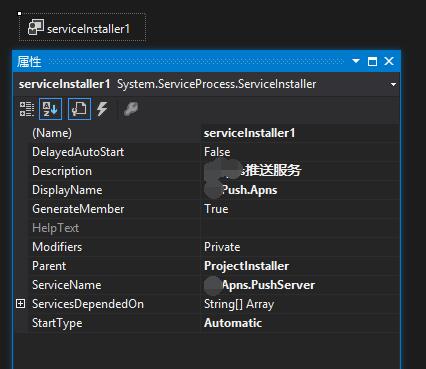Select the DisplayName property label
Viewport: 426px width, 369px height.
tap(67, 190)
